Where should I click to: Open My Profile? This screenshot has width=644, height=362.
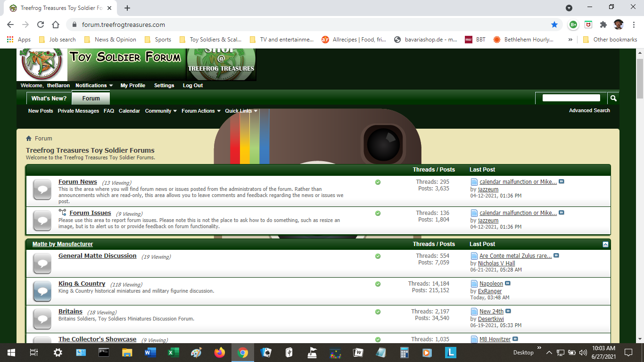133,85
